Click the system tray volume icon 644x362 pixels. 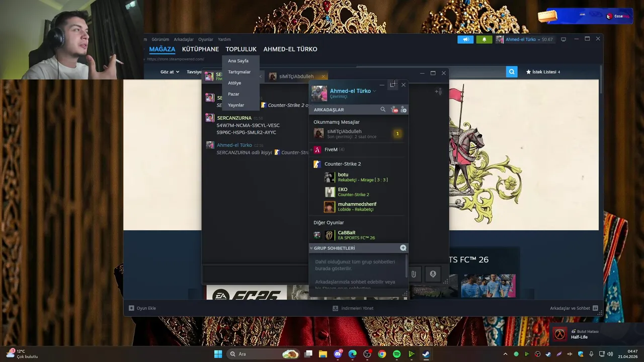click(x=610, y=354)
